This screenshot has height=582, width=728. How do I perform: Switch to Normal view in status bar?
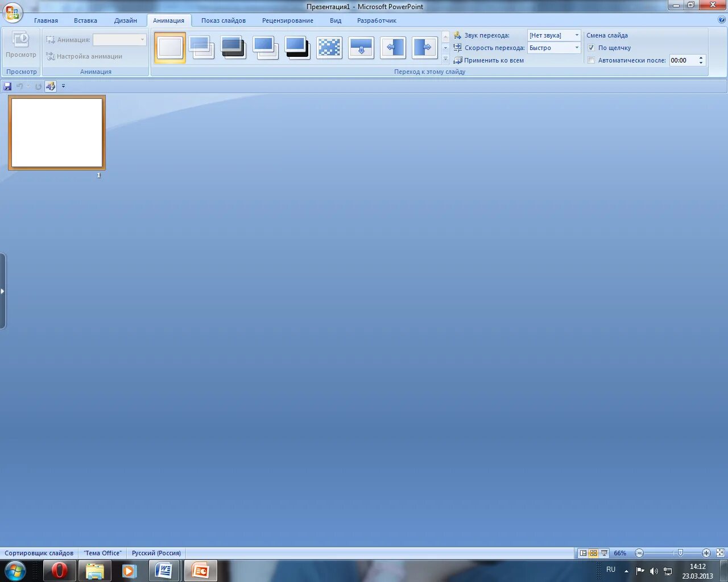[583, 553]
